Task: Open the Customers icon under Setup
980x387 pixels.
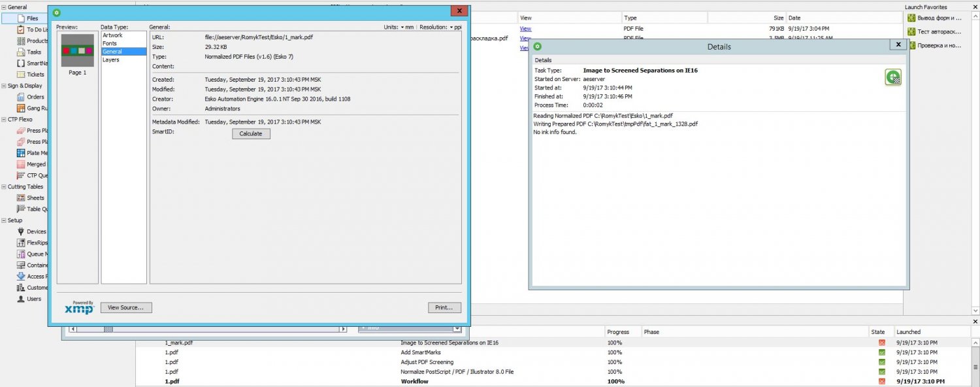Action: click(x=21, y=288)
